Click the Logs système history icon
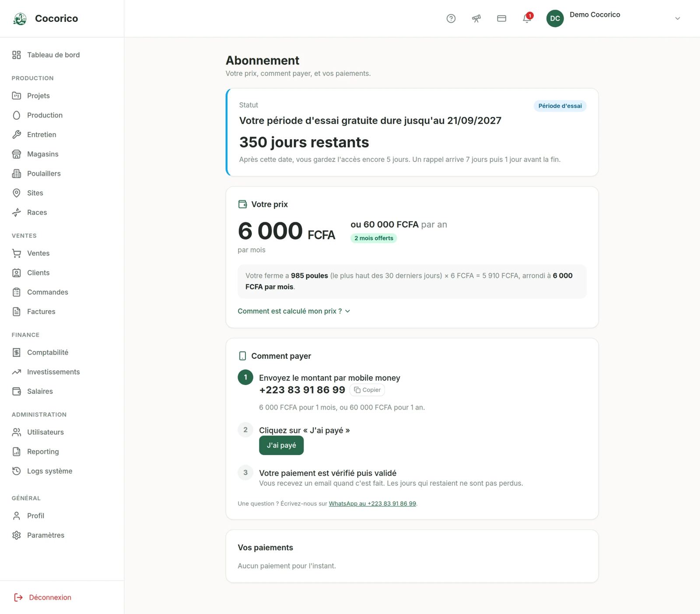 point(17,471)
